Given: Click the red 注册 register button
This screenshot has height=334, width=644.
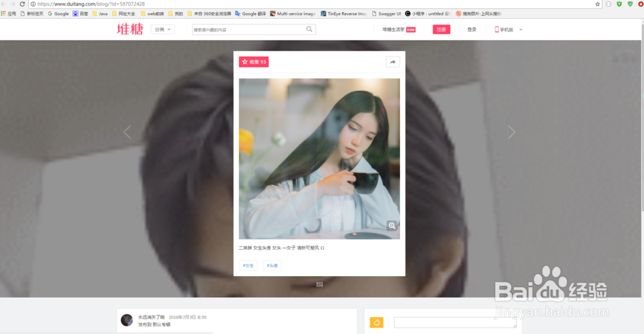Looking at the screenshot, I should 442,30.
